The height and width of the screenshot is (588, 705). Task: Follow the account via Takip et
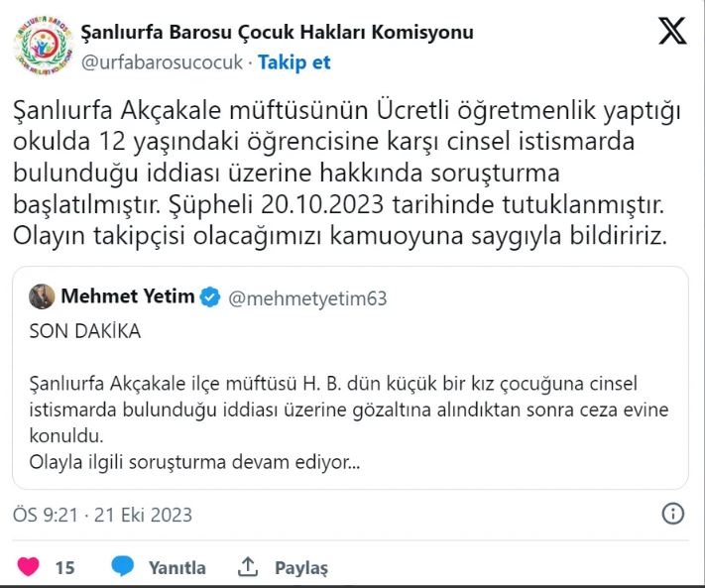(294, 62)
